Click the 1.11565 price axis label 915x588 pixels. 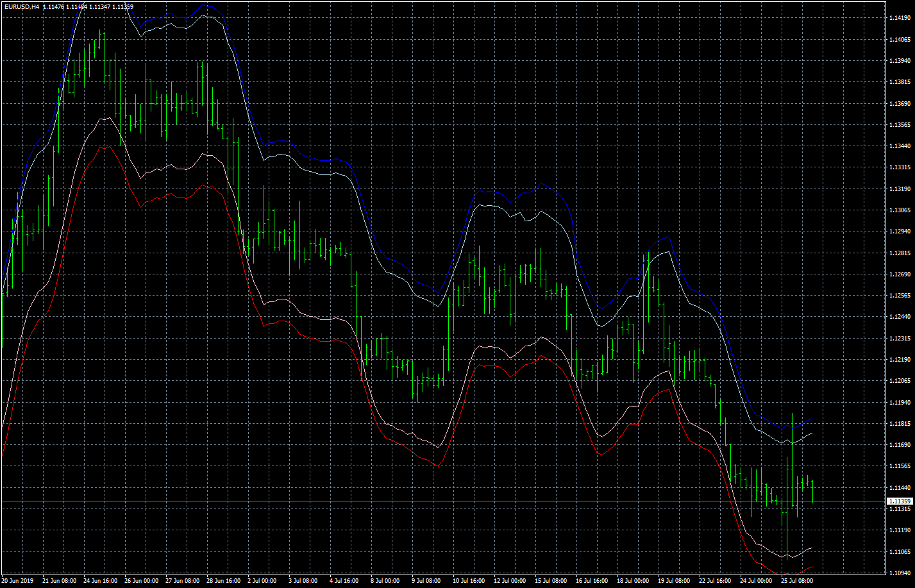pyautogui.click(x=899, y=467)
